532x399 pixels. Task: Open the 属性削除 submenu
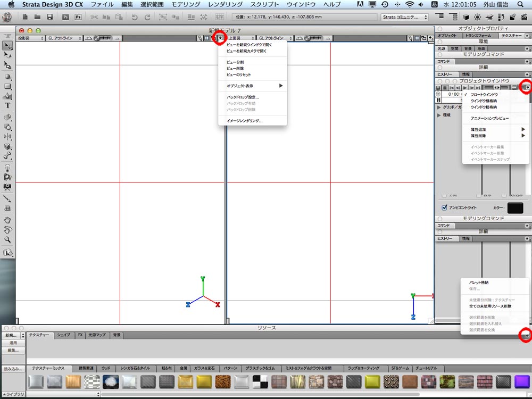tap(496, 136)
